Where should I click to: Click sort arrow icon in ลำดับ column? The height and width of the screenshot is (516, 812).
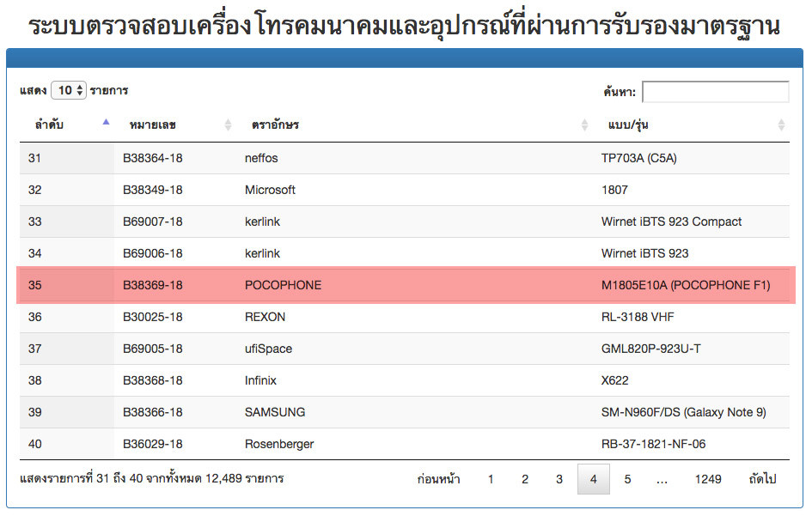click(106, 123)
